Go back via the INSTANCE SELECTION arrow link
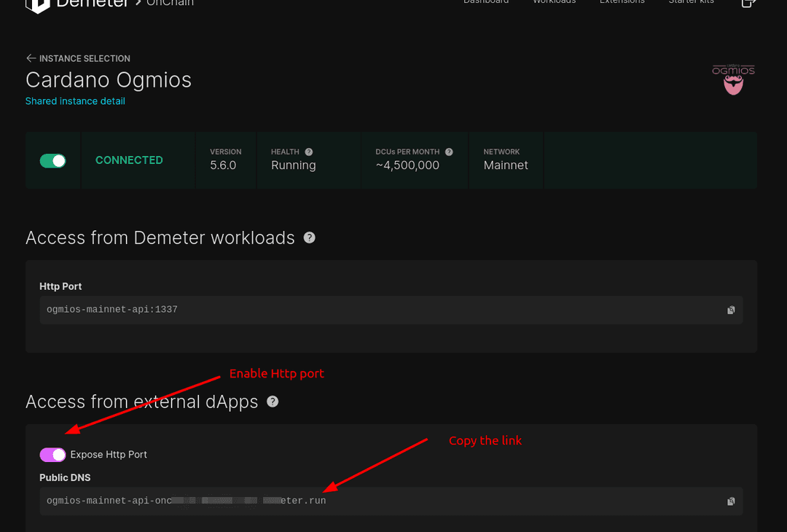The image size is (787, 532). [78, 58]
